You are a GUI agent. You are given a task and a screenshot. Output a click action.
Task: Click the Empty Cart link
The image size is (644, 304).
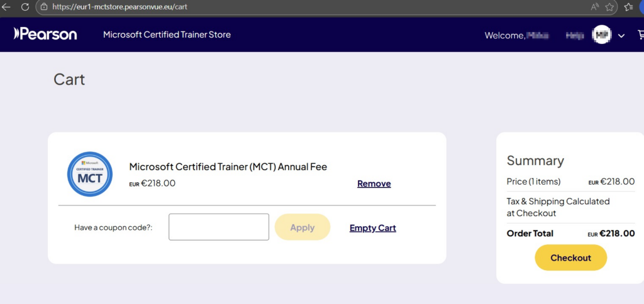(372, 228)
